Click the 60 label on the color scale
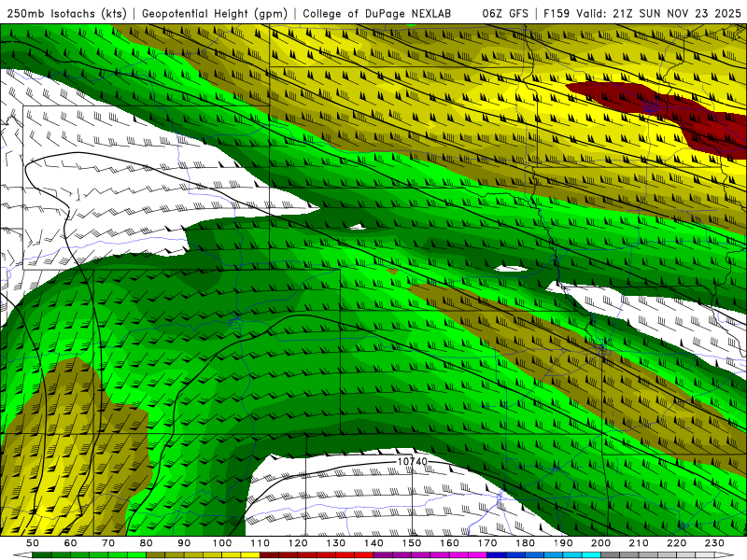Viewport: 747px width, 560px height. click(70, 543)
